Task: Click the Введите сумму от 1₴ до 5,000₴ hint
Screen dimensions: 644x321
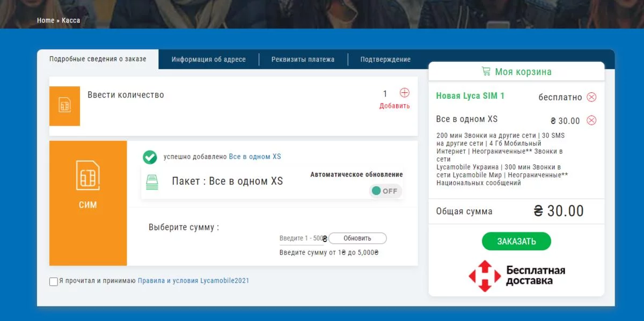Action: tap(329, 252)
